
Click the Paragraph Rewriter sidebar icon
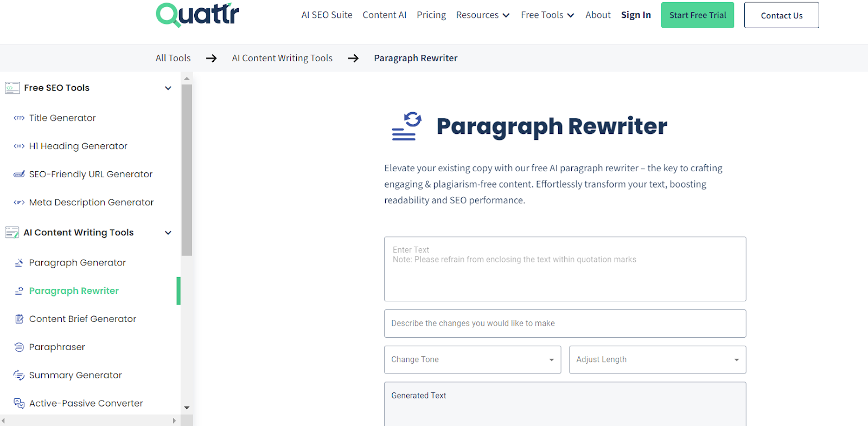pos(19,291)
